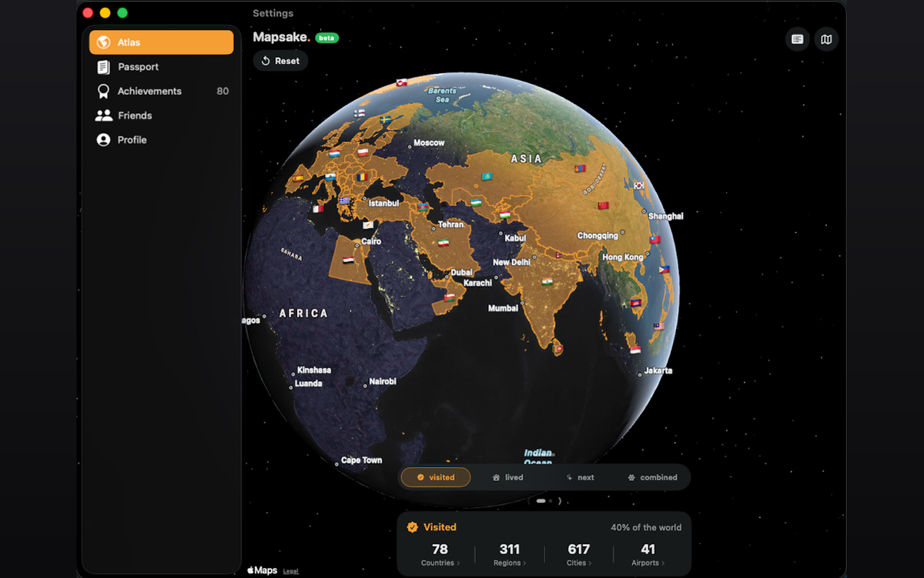Click the Egypt flag on globe
924x578 pixels.
[x=348, y=260]
